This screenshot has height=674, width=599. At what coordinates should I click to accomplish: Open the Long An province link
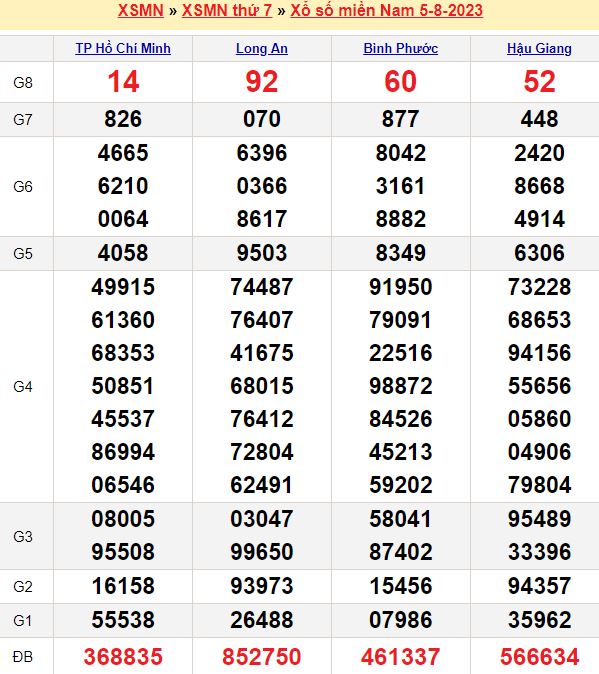pyautogui.click(x=262, y=48)
